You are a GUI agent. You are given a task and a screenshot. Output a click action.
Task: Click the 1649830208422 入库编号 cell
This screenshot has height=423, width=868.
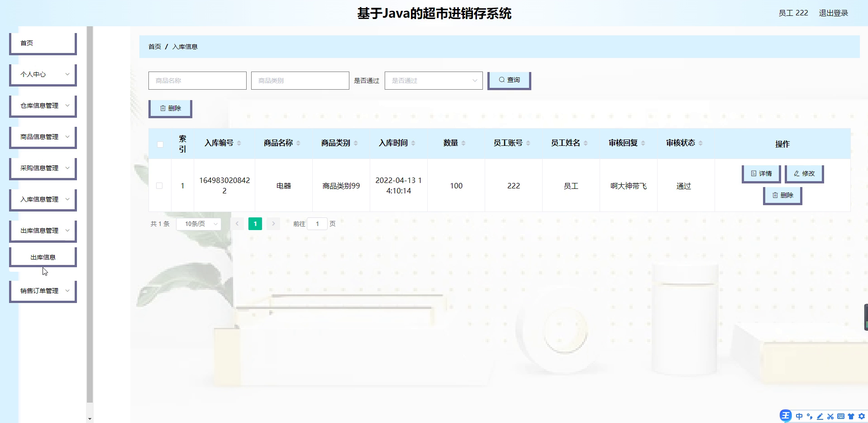[x=224, y=185]
